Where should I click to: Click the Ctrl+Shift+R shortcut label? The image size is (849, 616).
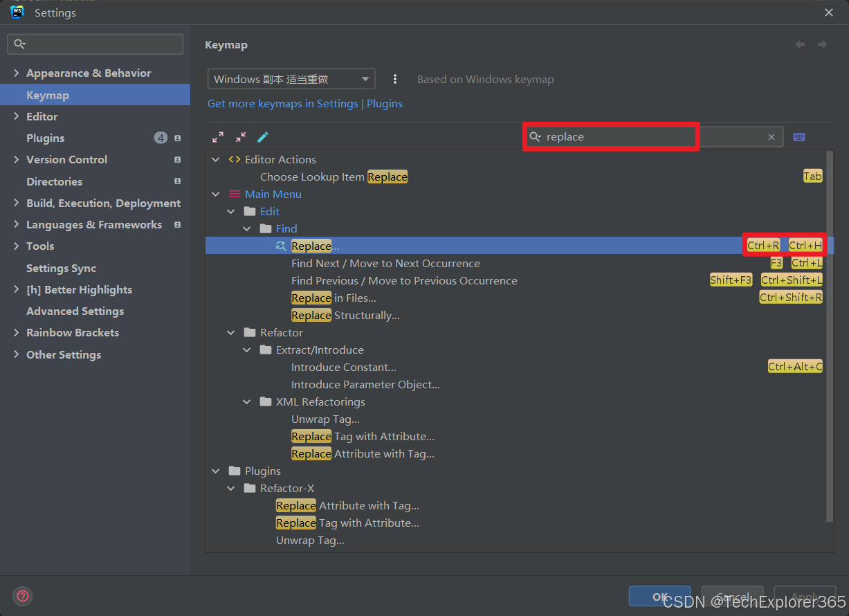pyautogui.click(x=791, y=298)
